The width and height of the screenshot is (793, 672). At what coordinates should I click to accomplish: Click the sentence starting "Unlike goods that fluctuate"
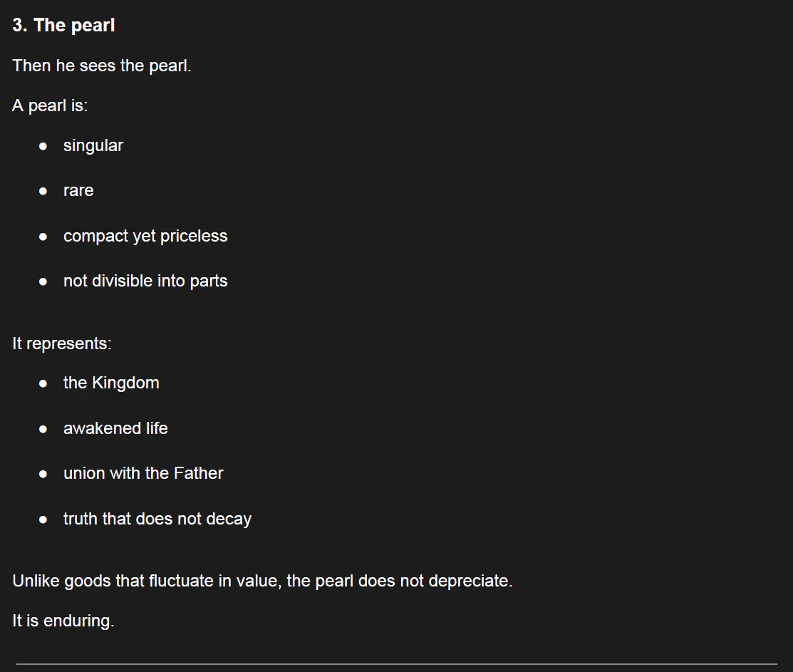tap(262, 581)
